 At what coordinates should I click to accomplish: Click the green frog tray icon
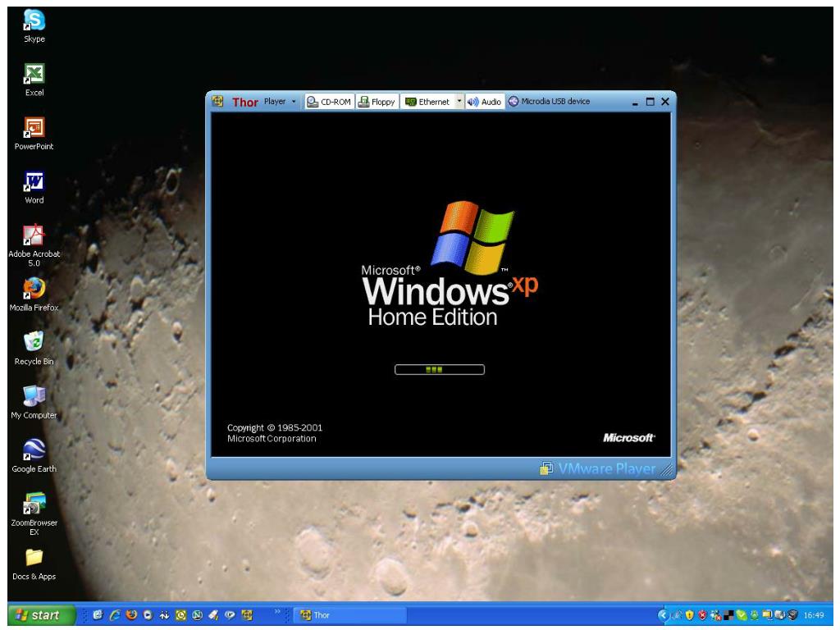(x=755, y=615)
